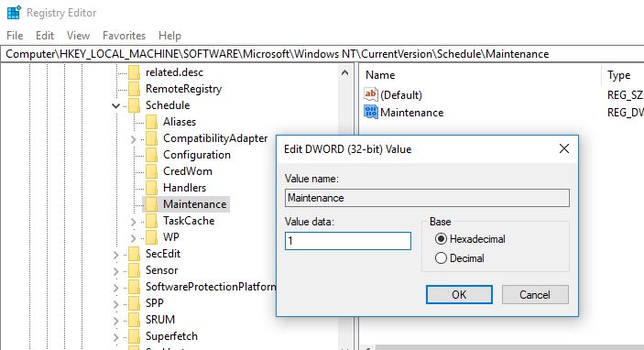This screenshot has height=350, width=644.
Task: Open the File menu
Action: pos(15,36)
